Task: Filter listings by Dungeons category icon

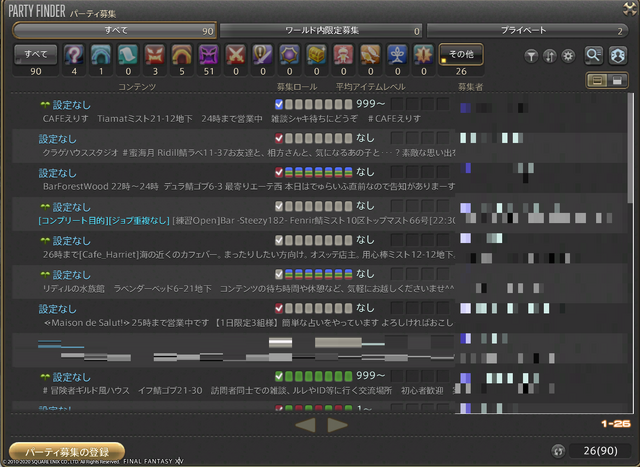Action: (x=102, y=55)
